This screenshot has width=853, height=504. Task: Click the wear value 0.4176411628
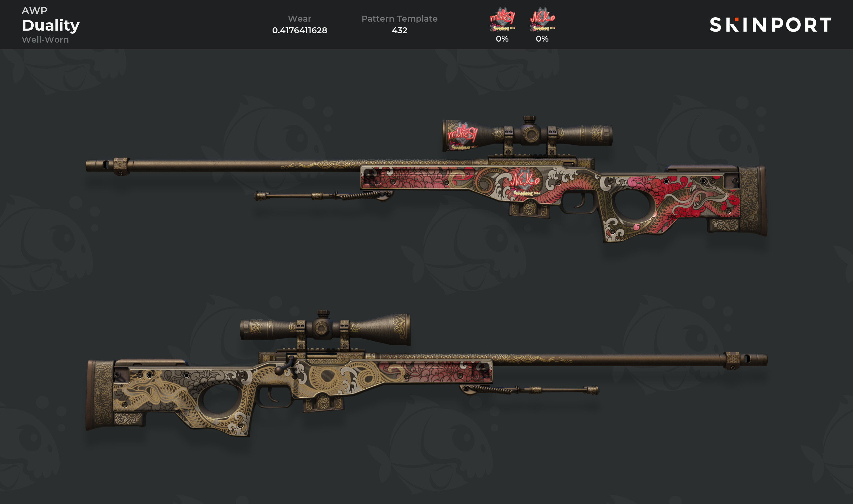click(x=300, y=30)
